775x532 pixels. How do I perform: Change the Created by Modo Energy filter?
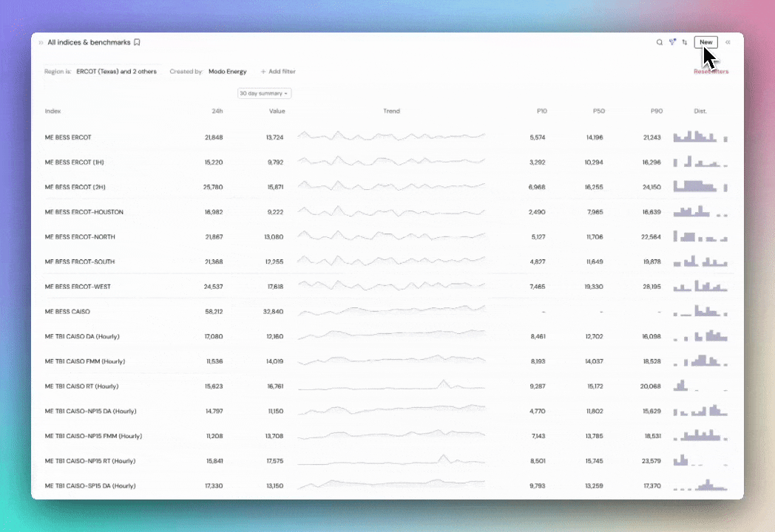point(227,72)
